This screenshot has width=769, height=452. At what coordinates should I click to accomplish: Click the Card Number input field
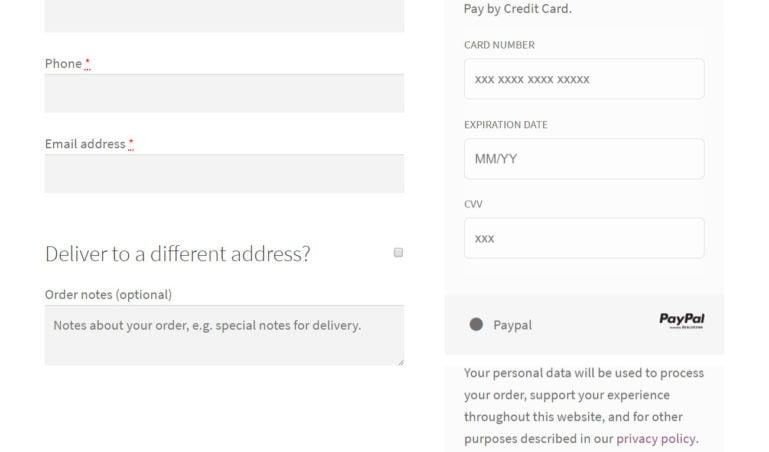click(584, 79)
